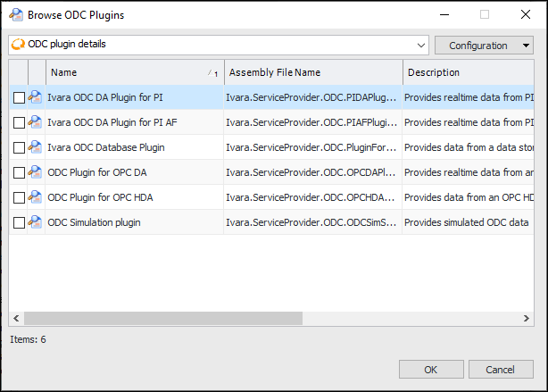The image size is (548, 392).
Task: Click the Assembly File Name column header
Action: 312,72
